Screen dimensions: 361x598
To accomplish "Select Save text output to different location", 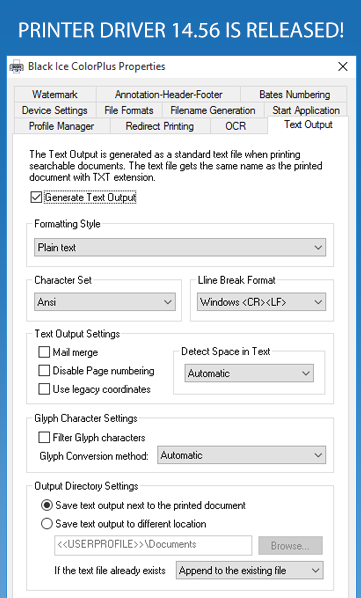I will click(x=47, y=524).
